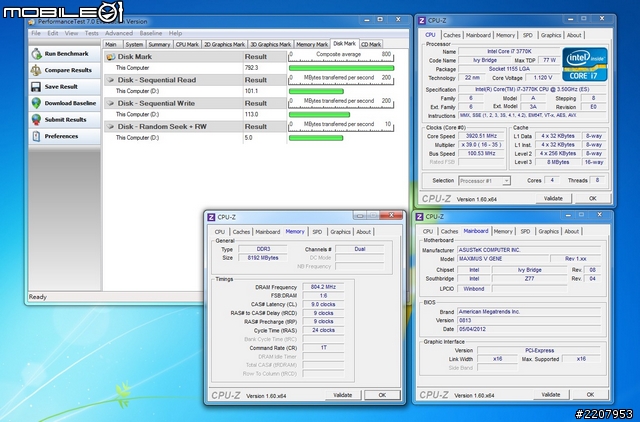Click the Disk Mark composite average bar
640x422 pixels.
(x=341, y=68)
